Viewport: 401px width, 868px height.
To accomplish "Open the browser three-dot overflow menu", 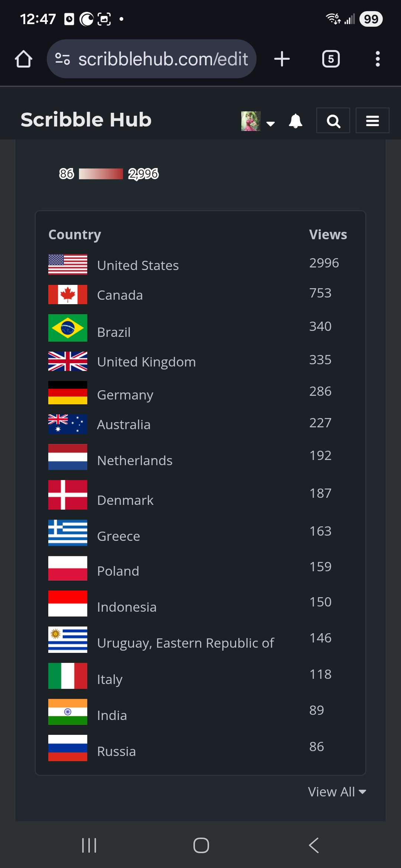I will 378,58.
